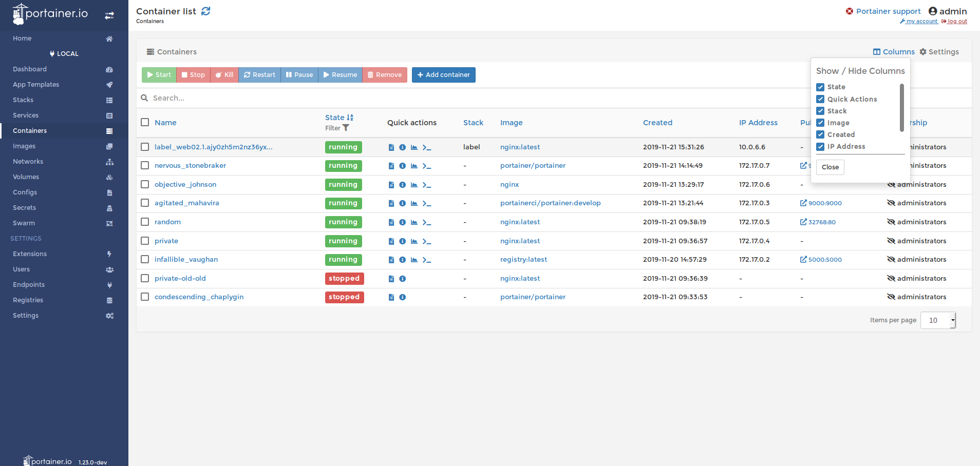This screenshot has height=466, width=980.
Task: Open the my account link
Action: pos(919,22)
